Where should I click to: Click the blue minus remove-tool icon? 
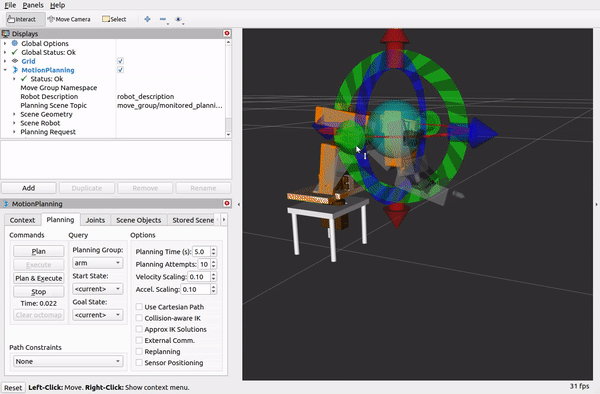coord(163,19)
